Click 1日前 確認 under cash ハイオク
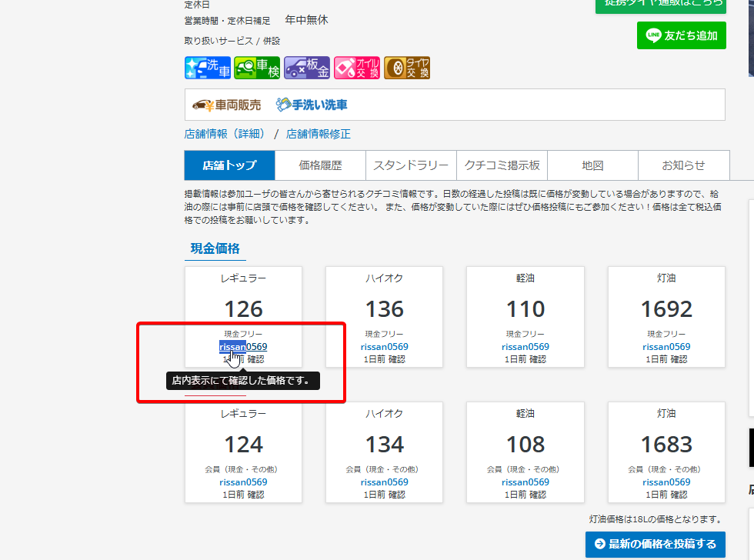754x560 pixels. (x=384, y=359)
